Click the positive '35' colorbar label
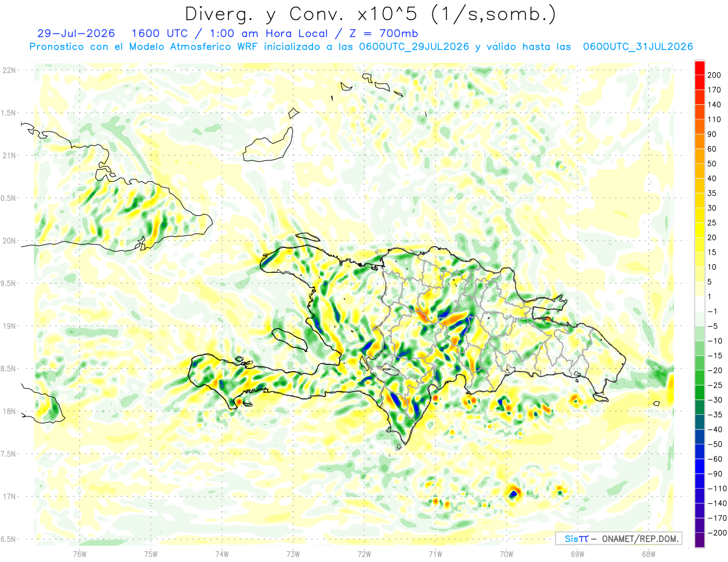This screenshot has height=562, width=728. pyautogui.click(x=712, y=193)
